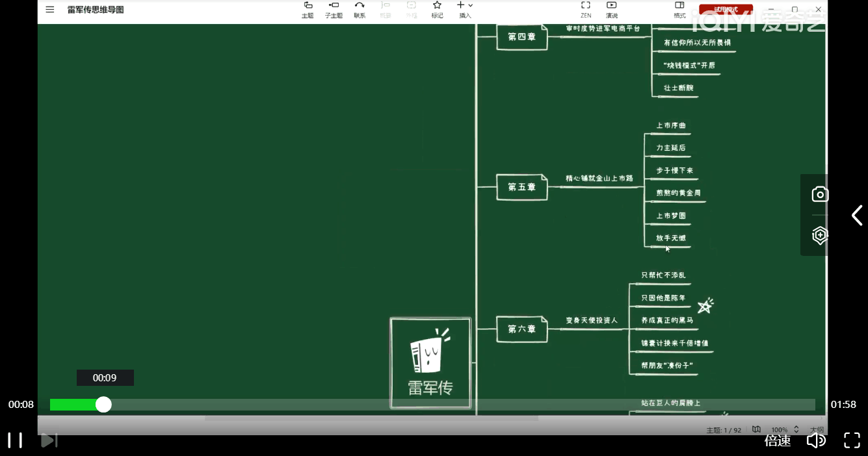
Task: Select "烧钱模式"开启 subtopic
Action: pos(689,66)
